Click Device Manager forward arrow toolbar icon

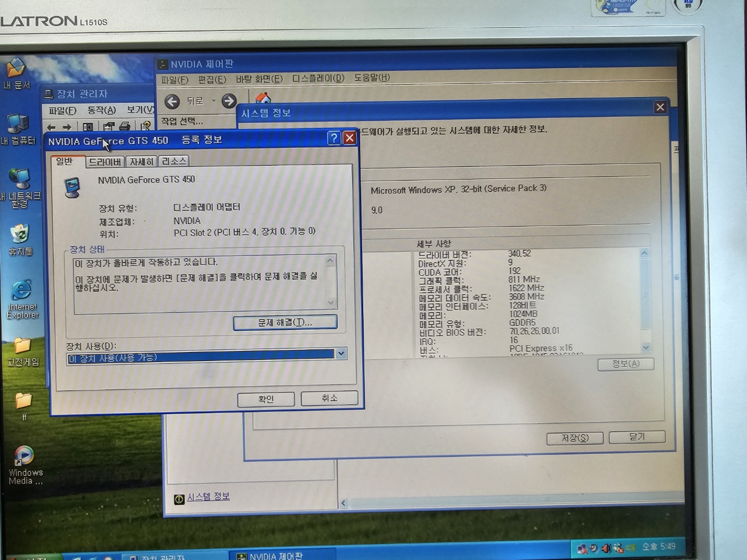pos(67,127)
